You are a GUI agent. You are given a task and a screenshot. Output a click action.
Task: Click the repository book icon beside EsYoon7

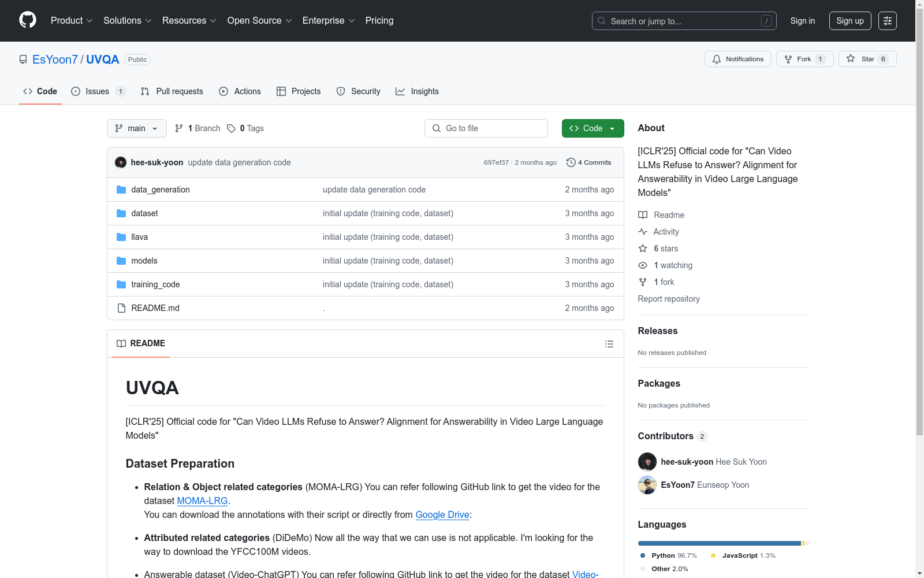pyautogui.click(x=23, y=60)
